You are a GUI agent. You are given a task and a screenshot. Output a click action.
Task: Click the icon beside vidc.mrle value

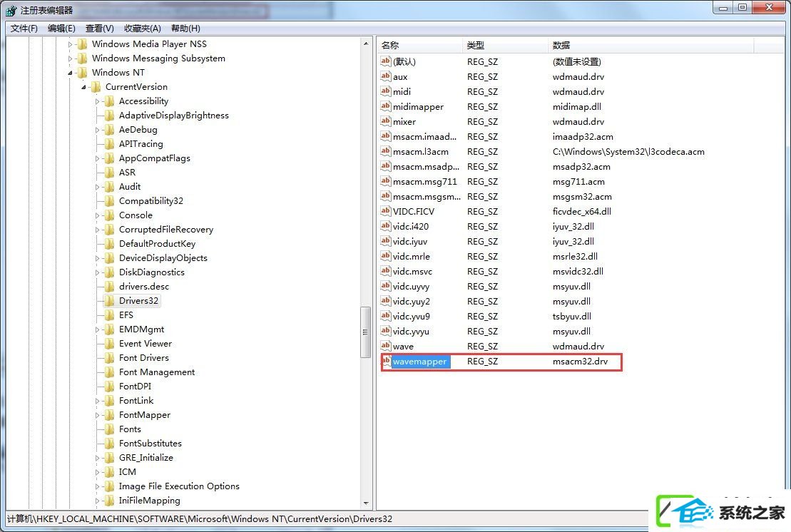pyautogui.click(x=385, y=256)
